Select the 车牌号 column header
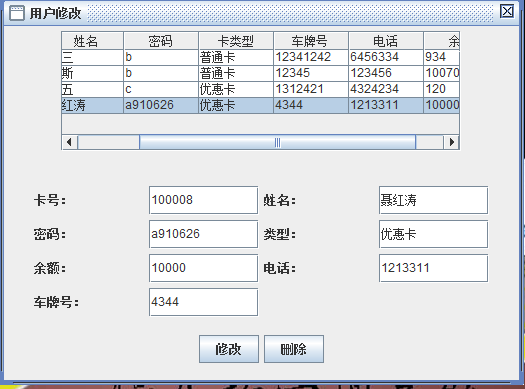The image size is (525, 389). pos(311,41)
